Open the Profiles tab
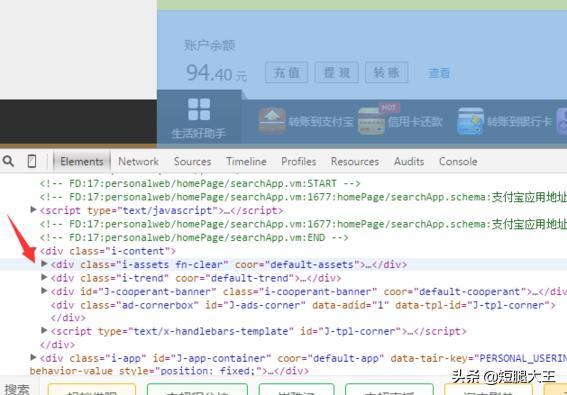567x395 pixels. coord(299,161)
